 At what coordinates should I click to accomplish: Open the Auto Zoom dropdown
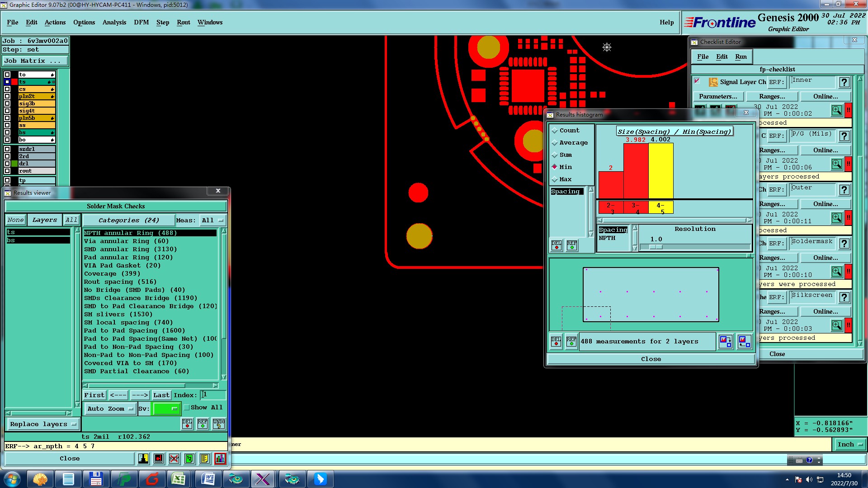110,409
